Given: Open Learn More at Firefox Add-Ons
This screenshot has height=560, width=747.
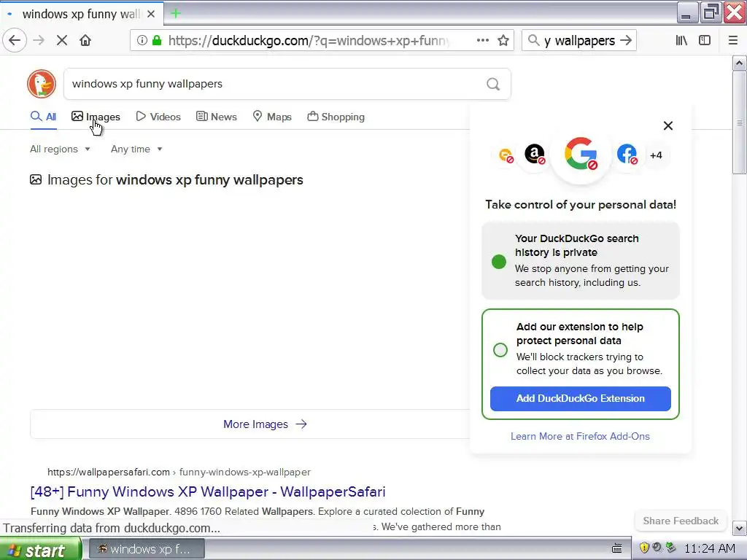Looking at the screenshot, I should 580,436.
